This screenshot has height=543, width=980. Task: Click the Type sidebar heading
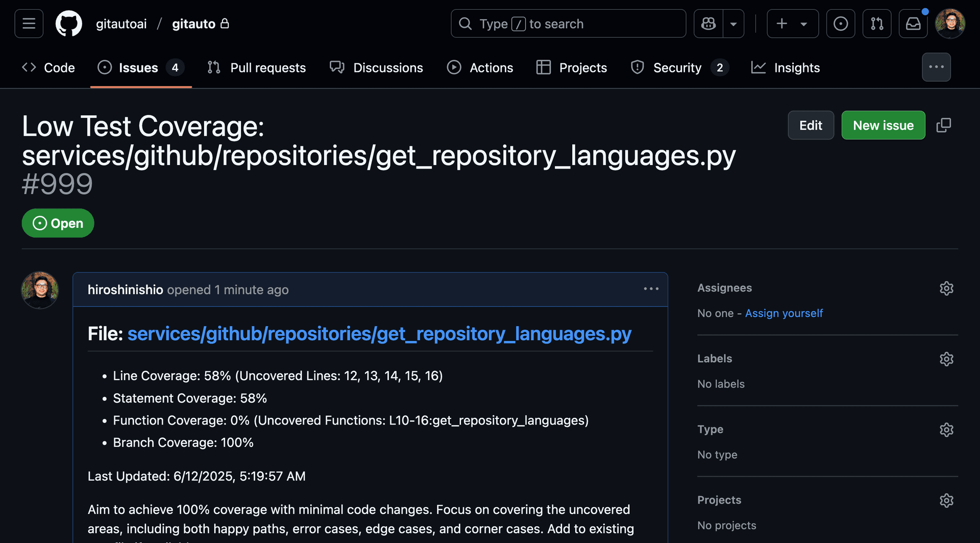(710, 430)
